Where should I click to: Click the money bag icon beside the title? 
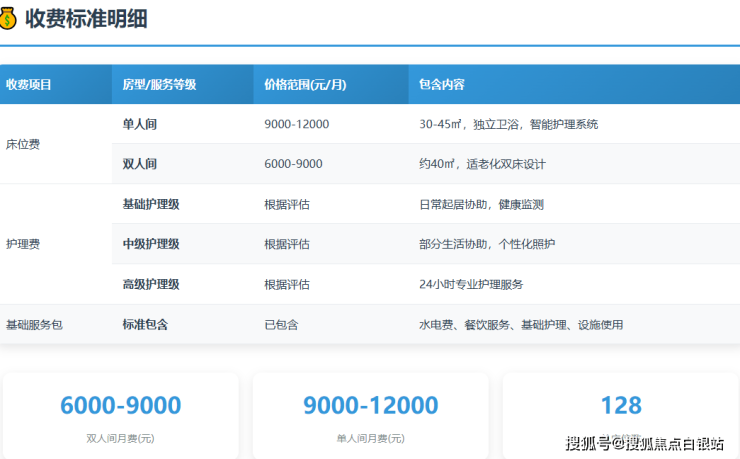point(10,18)
